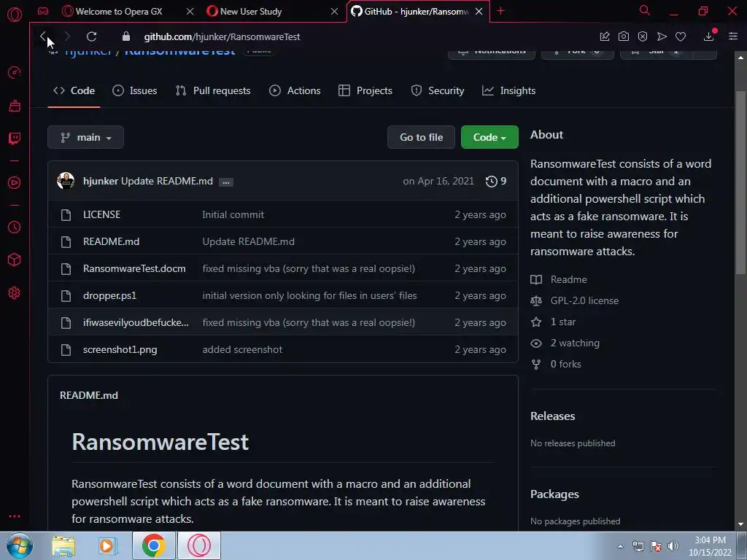View commit history clock icon

click(x=491, y=182)
